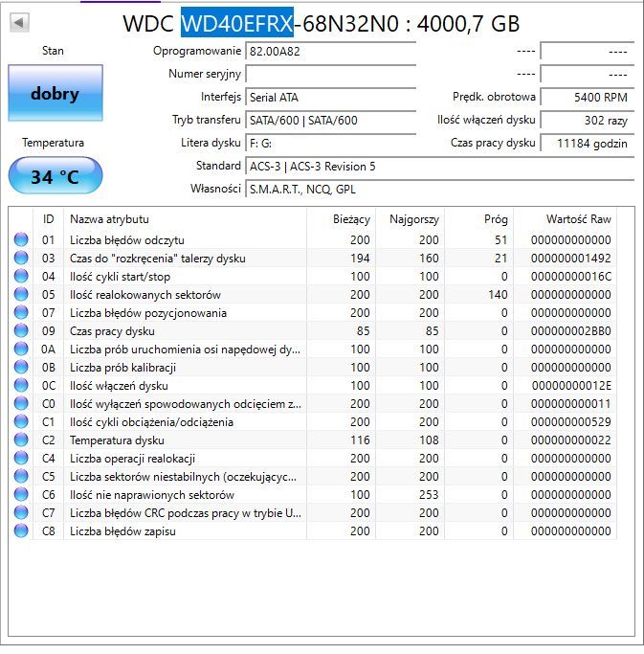
Task: Click raw value 000000001492
Action: click(x=570, y=259)
